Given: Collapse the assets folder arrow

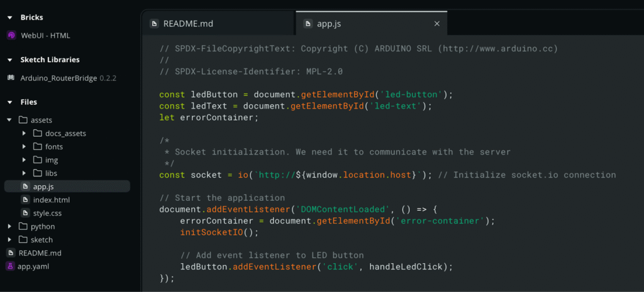Looking at the screenshot, I should click(9, 120).
